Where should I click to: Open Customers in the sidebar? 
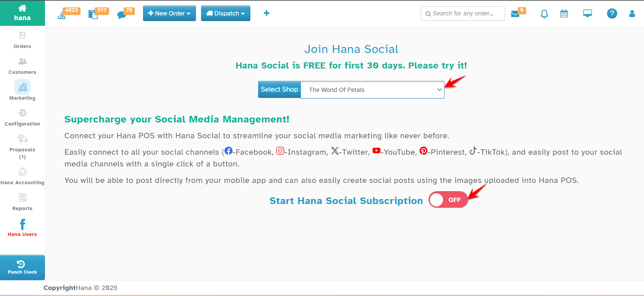[23, 66]
